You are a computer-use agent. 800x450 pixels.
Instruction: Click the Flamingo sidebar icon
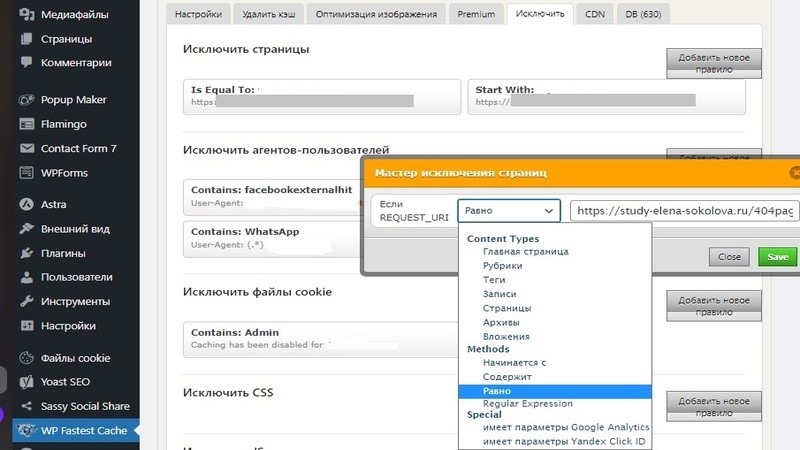tap(27, 124)
